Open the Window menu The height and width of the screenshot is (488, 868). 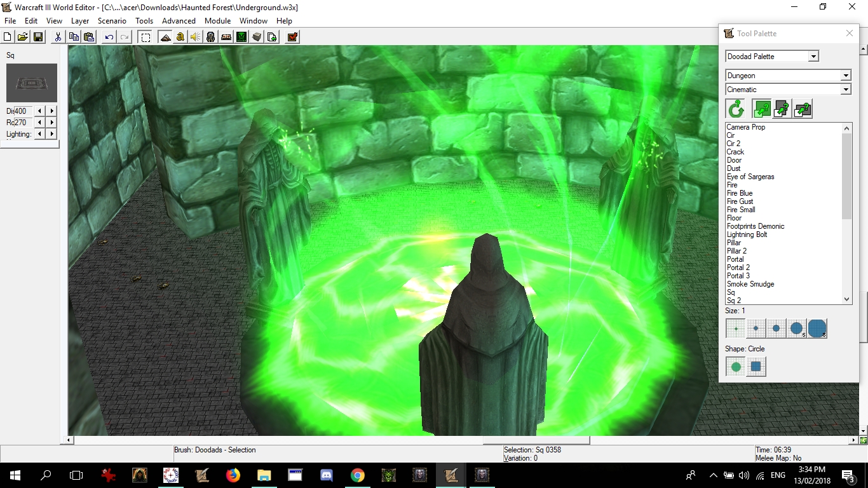(x=254, y=21)
